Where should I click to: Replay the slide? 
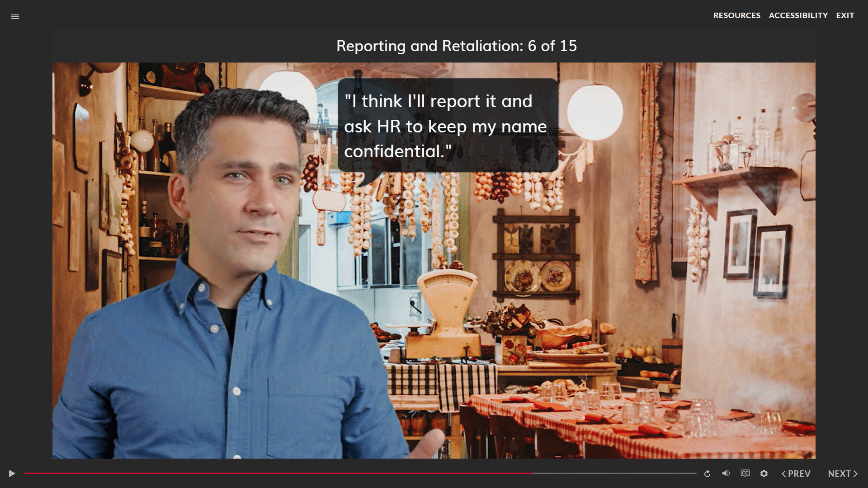pos(707,474)
